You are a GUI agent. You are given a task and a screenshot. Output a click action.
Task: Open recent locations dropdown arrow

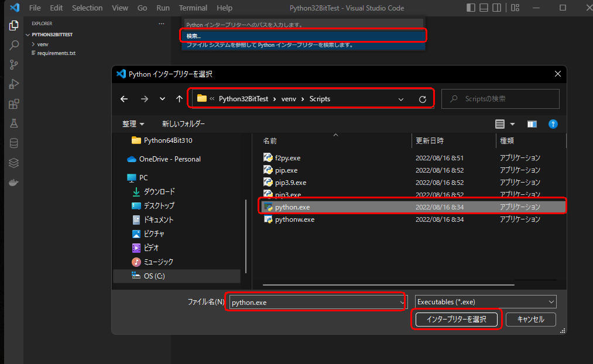coord(162,99)
